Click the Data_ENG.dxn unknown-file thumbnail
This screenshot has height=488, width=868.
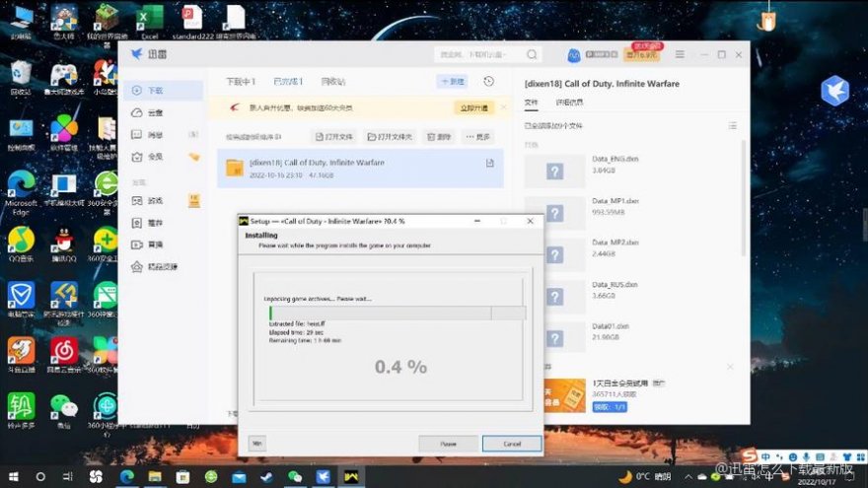tap(554, 171)
